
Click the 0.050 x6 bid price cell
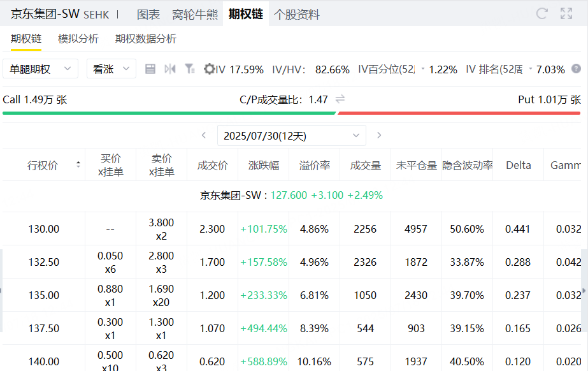coord(111,262)
